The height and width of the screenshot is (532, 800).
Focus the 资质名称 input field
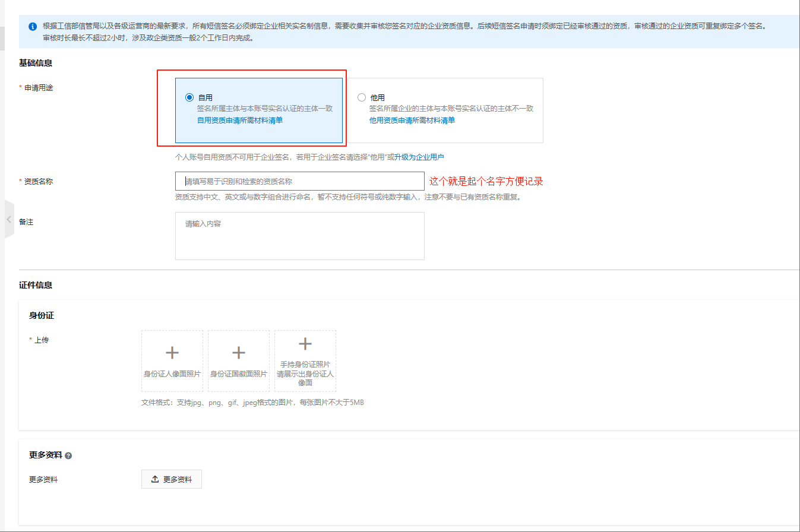click(x=299, y=181)
